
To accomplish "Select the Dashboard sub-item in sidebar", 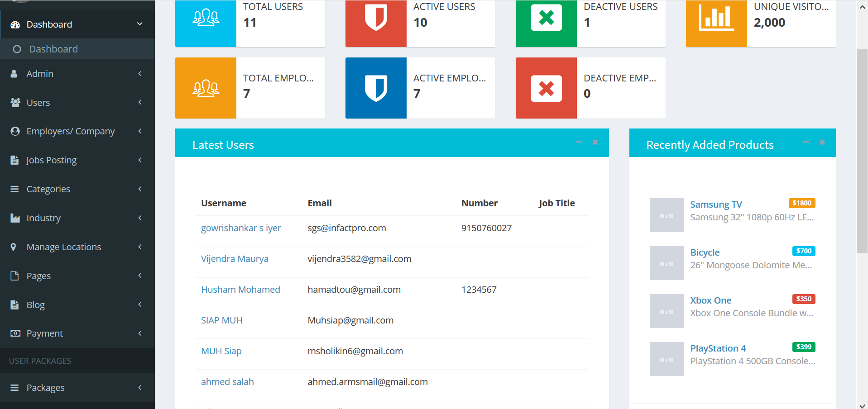I will pos(53,49).
